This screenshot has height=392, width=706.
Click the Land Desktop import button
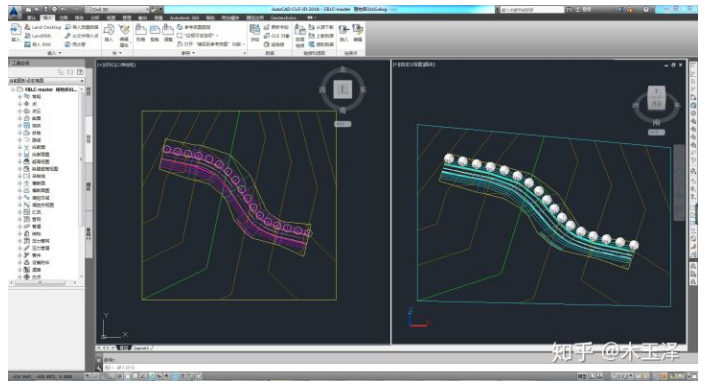43,27
